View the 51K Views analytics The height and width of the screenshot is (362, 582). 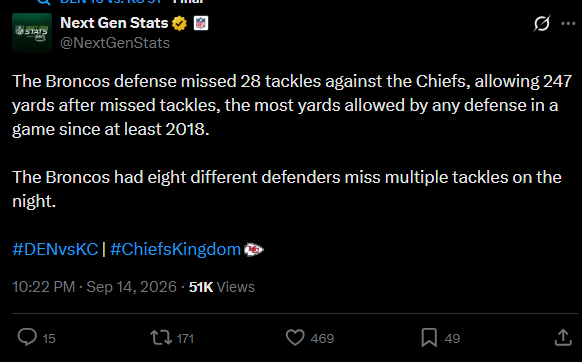point(222,287)
